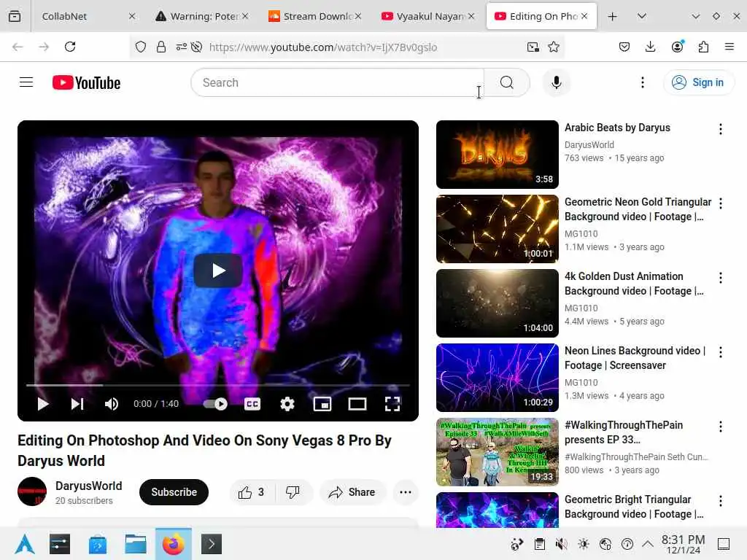Image resolution: width=747 pixels, height=560 pixels.
Task: Go to the YouTube home logo
Action: pos(86,82)
